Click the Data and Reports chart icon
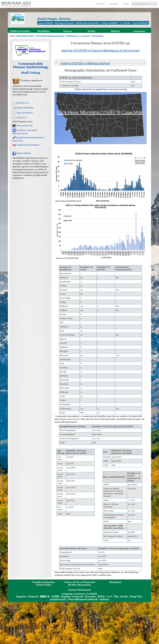This screenshot has width=159, height=644. tap(14, 113)
